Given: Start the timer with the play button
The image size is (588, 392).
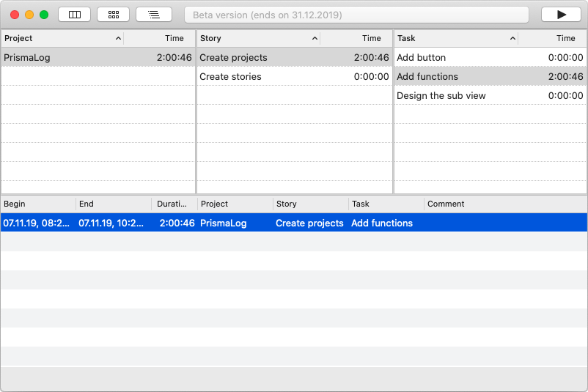Looking at the screenshot, I should click(561, 15).
